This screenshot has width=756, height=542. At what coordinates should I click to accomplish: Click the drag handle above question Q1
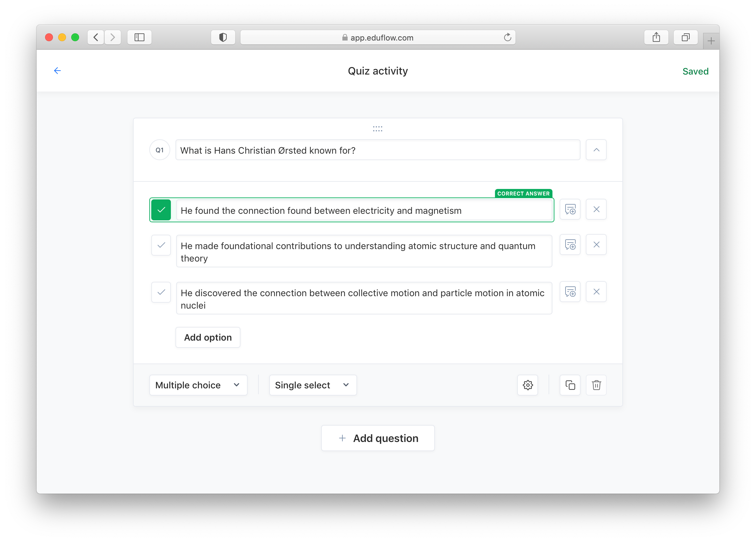click(x=377, y=128)
